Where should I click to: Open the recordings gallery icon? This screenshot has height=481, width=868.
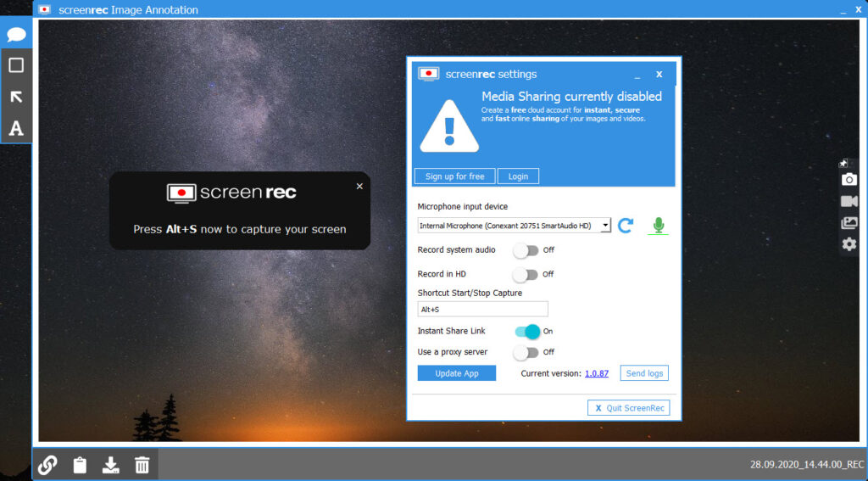click(x=849, y=223)
